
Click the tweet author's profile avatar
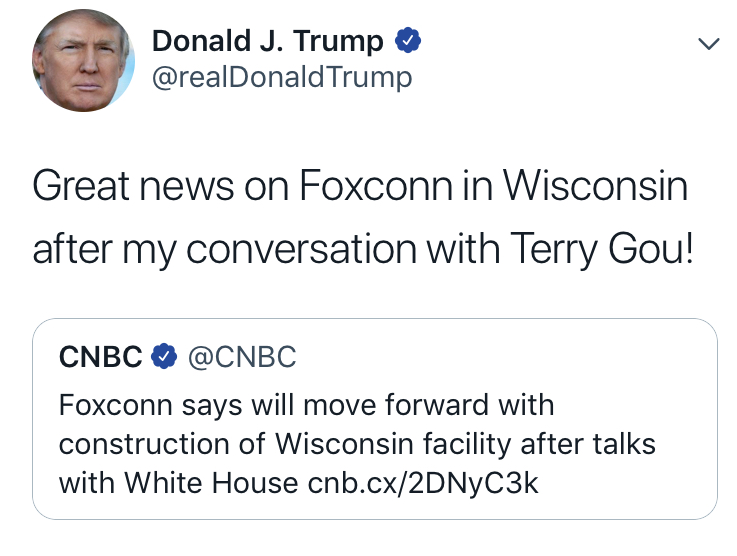(84, 61)
